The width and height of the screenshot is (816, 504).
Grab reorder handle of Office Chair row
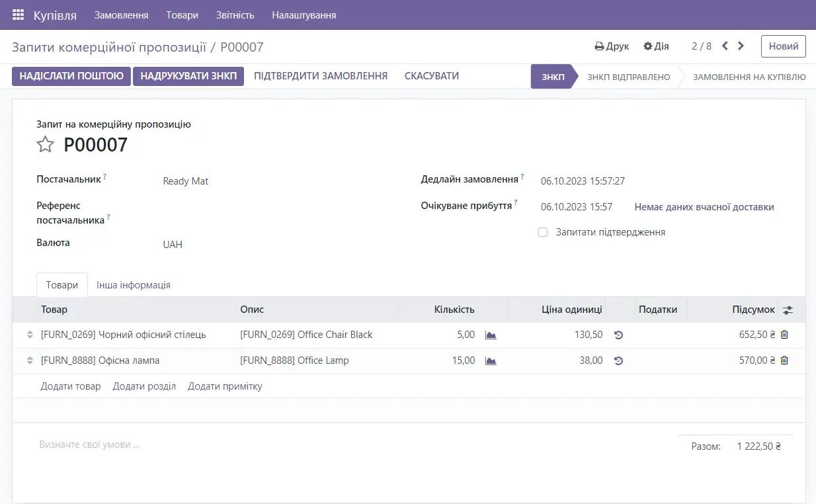(x=30, y=335)
